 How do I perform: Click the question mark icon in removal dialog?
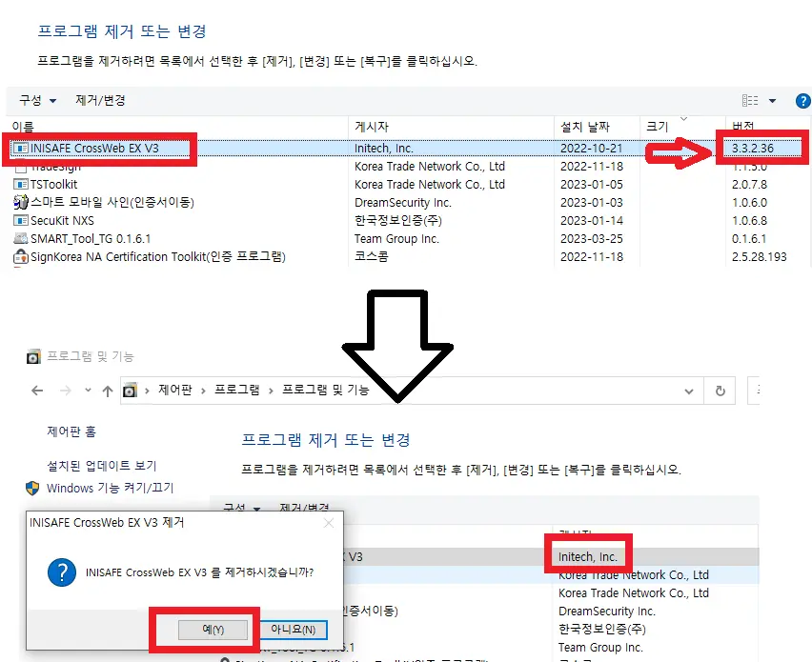click(x=62, y=572)
